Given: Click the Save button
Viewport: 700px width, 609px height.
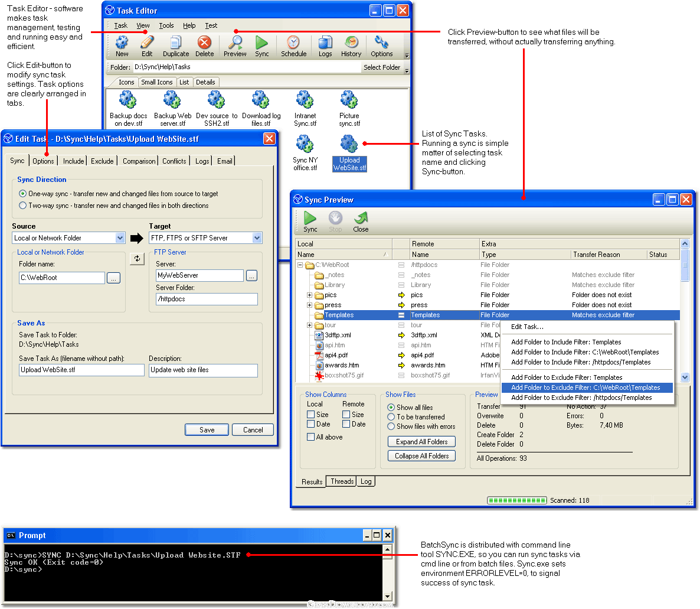Looking at the screenshot, I should (x=207, y=430).
